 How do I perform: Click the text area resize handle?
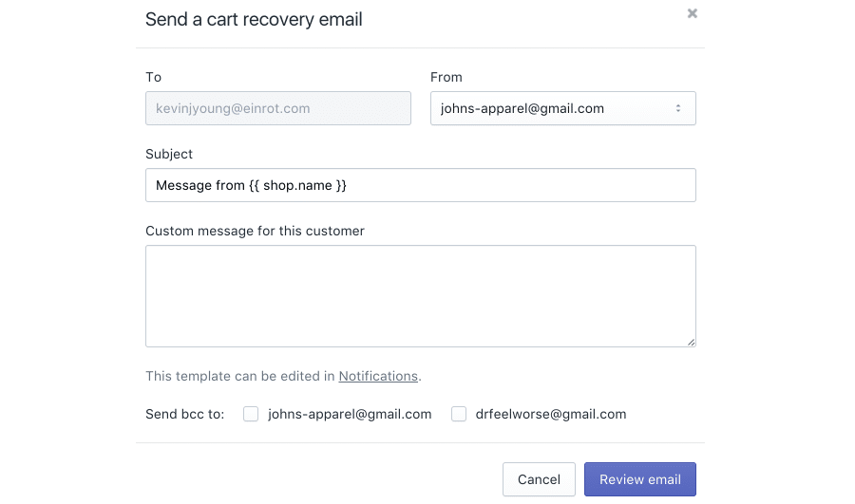(691, 342)
